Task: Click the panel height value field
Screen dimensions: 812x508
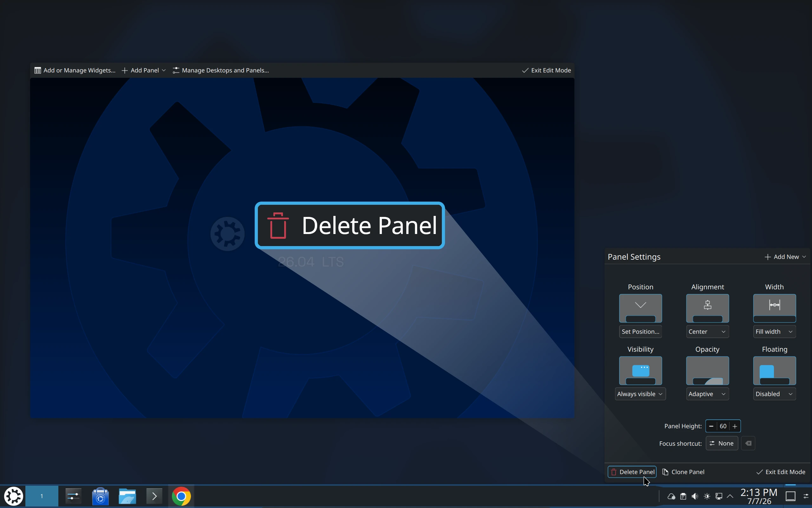Action: pos(723,426)
